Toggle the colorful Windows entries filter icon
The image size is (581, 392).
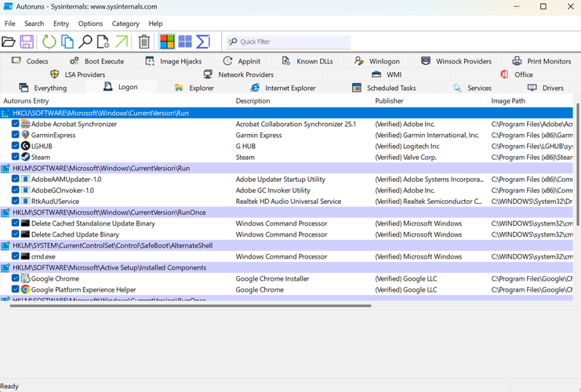coord(167,42)
